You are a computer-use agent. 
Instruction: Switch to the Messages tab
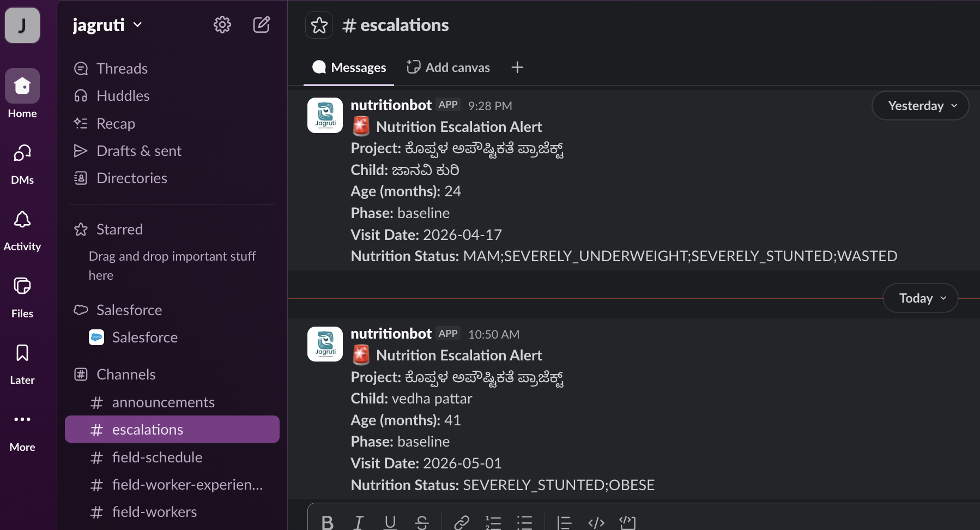pos(349,68)
